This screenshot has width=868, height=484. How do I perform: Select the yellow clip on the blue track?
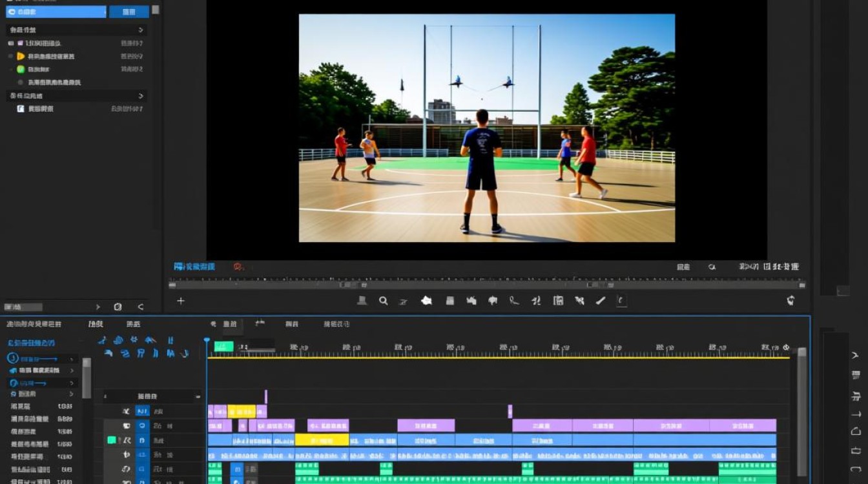322,440
